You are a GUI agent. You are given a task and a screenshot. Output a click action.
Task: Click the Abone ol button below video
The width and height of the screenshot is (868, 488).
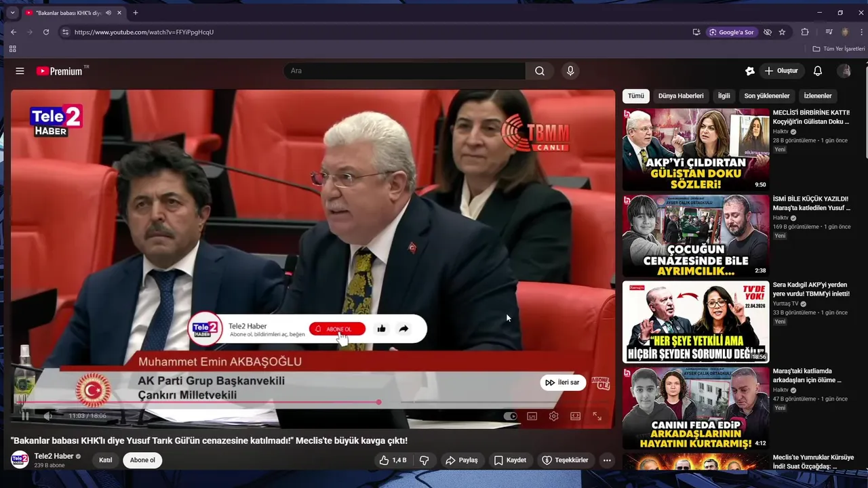click(142, 460)
